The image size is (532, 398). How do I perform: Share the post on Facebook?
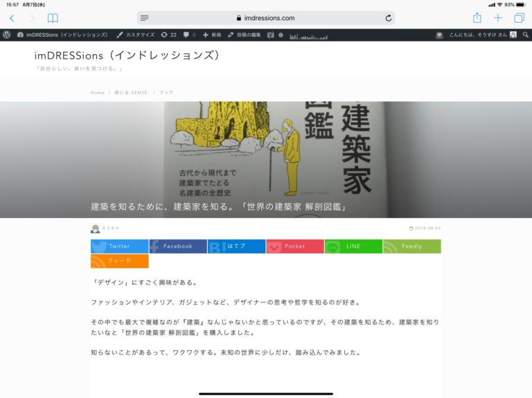pyautogui.click(x=178, y=246)
